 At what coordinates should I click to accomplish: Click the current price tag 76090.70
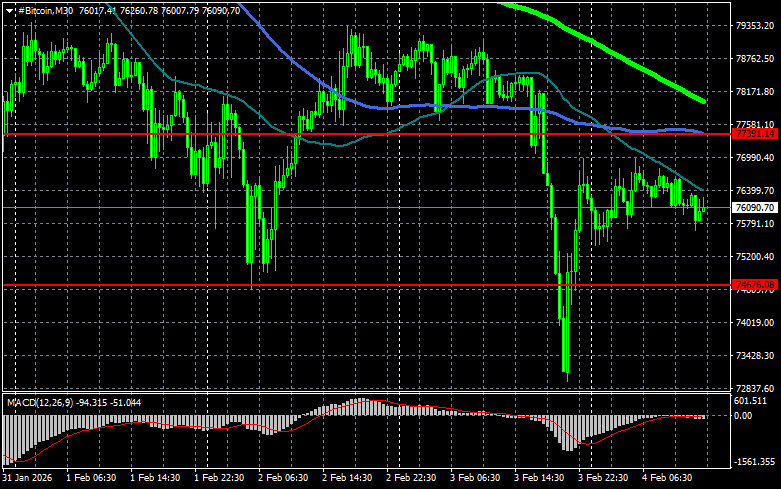tap(755, 208)
